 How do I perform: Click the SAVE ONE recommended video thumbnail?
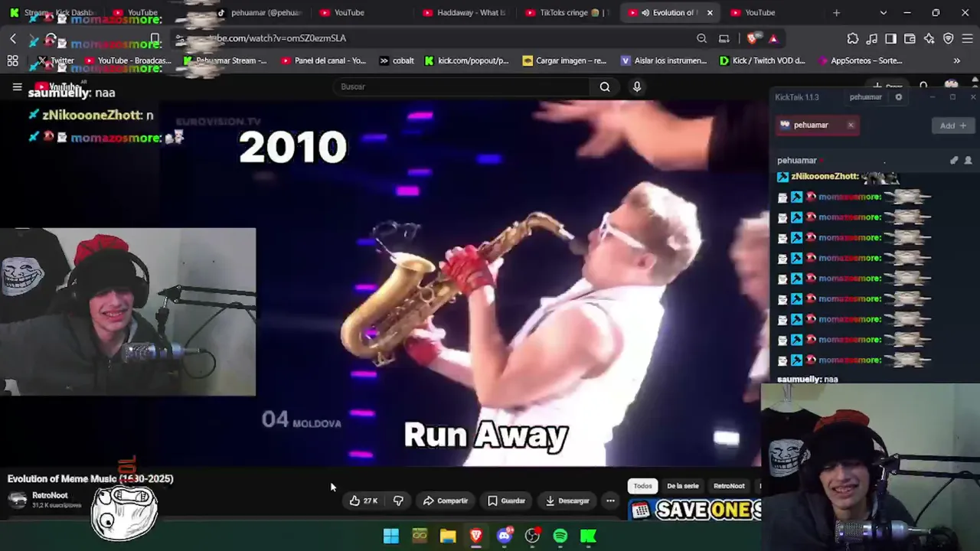695,510
